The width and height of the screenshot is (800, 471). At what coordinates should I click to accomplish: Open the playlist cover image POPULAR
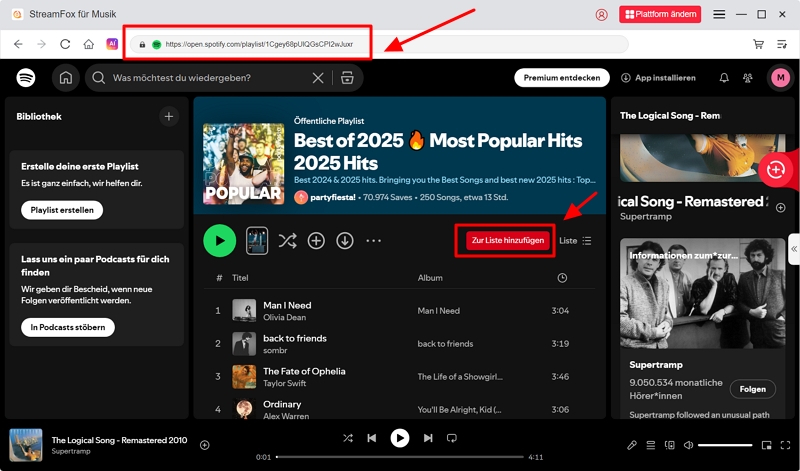point(243,164)
